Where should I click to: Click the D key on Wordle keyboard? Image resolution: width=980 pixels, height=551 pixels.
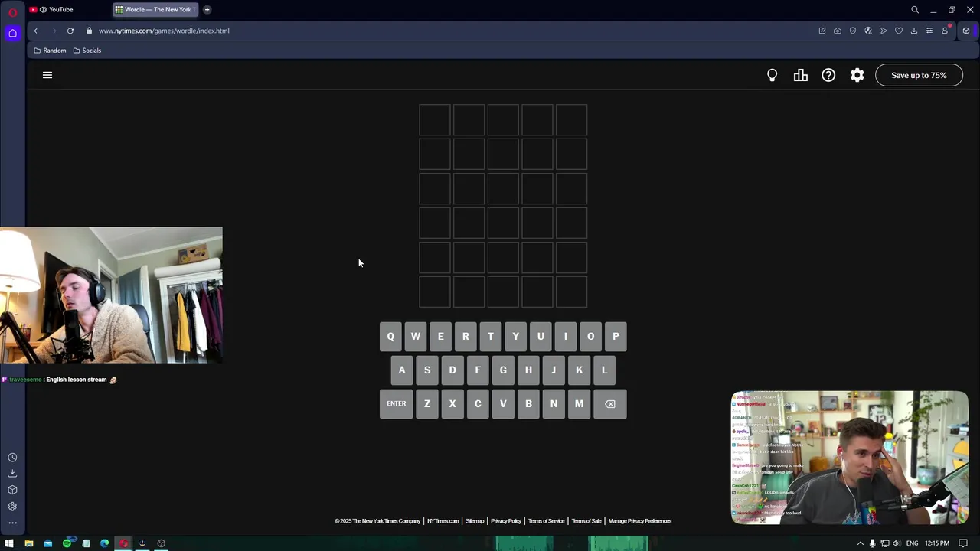coord(452,370)
